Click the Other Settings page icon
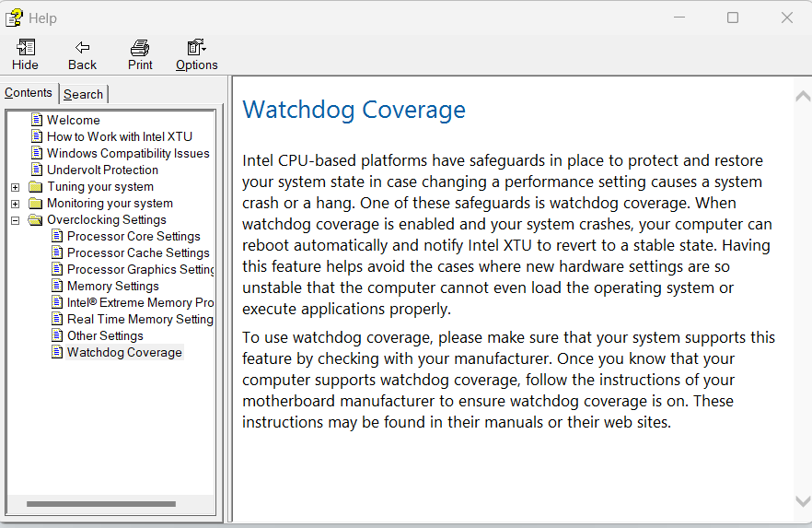The height and width of the screenshot is (528, 812). (57, 335)
